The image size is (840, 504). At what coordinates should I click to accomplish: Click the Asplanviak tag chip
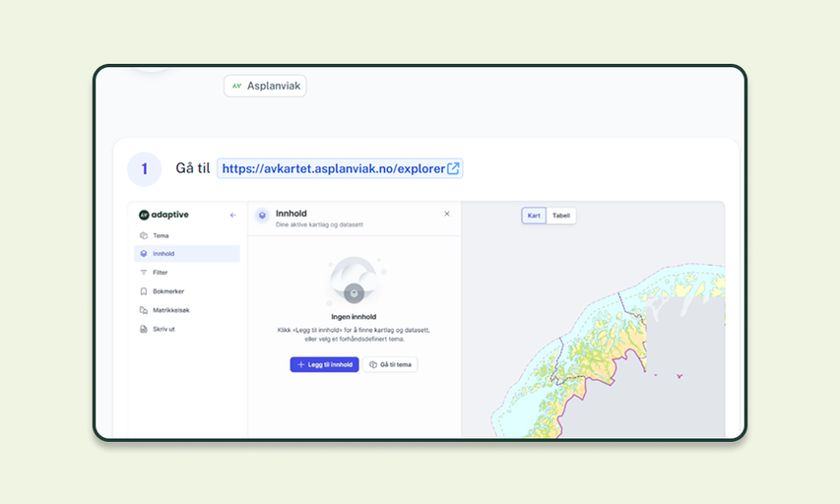tap(265, 87)
